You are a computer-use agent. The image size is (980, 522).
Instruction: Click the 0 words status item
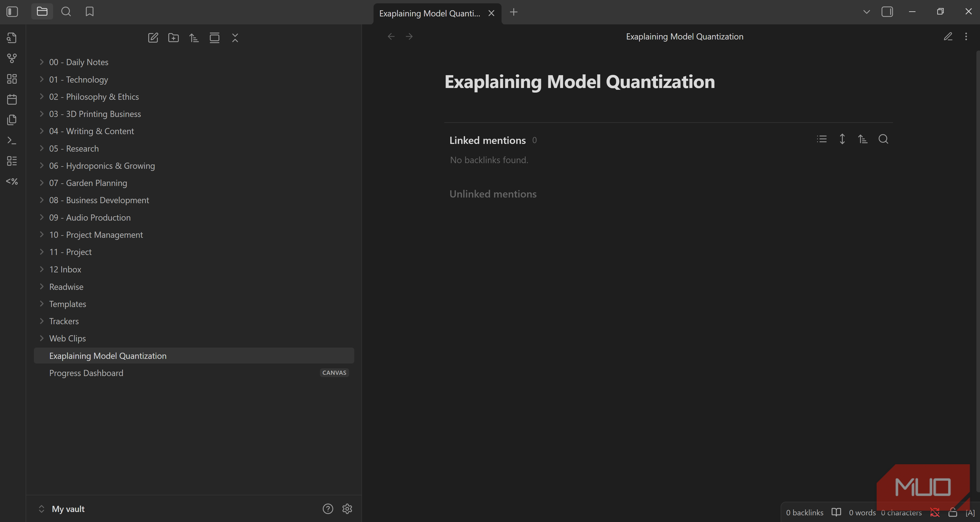pos(863,513)
